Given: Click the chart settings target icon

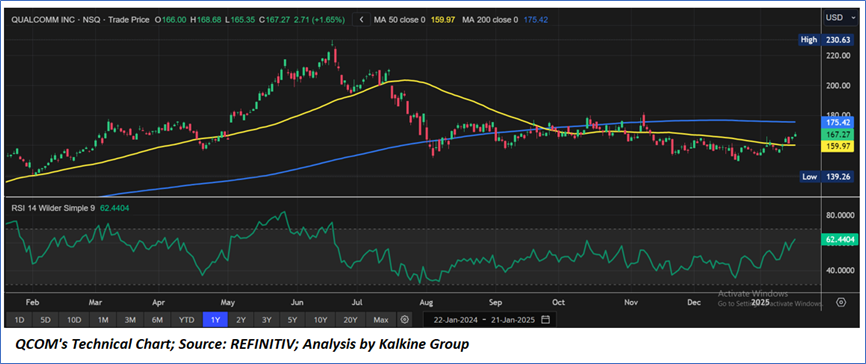Looking at the screenshot, I should point(841,302).
